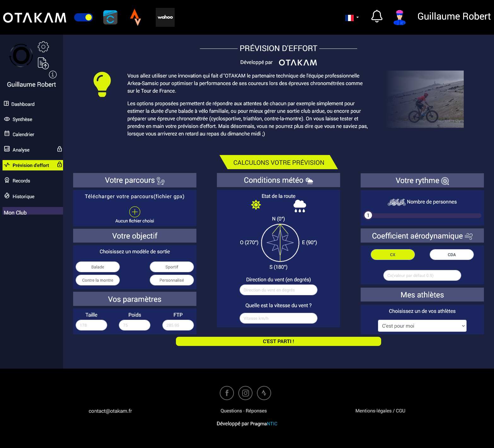Open Questions - Réponses footer link
The width and height of the screenshot is (494, 448).
click(x=244, y=411)
